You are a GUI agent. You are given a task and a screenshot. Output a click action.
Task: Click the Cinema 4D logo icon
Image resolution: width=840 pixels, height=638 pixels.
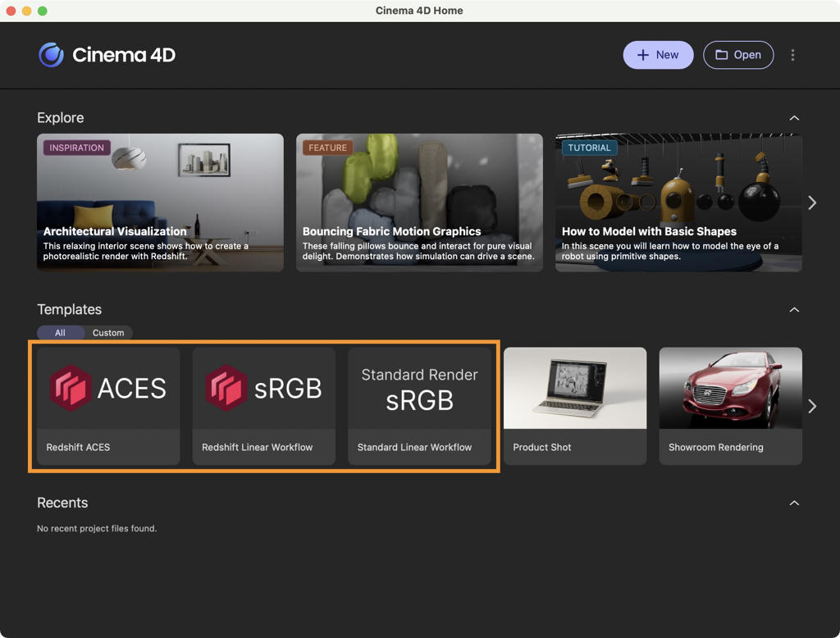(52, 55)
